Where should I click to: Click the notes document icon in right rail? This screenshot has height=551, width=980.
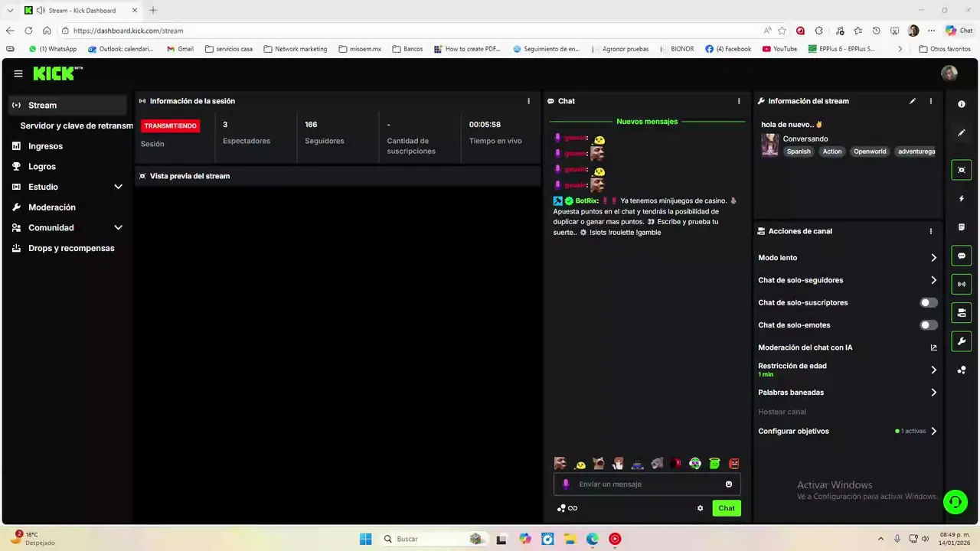coord(962,227)
